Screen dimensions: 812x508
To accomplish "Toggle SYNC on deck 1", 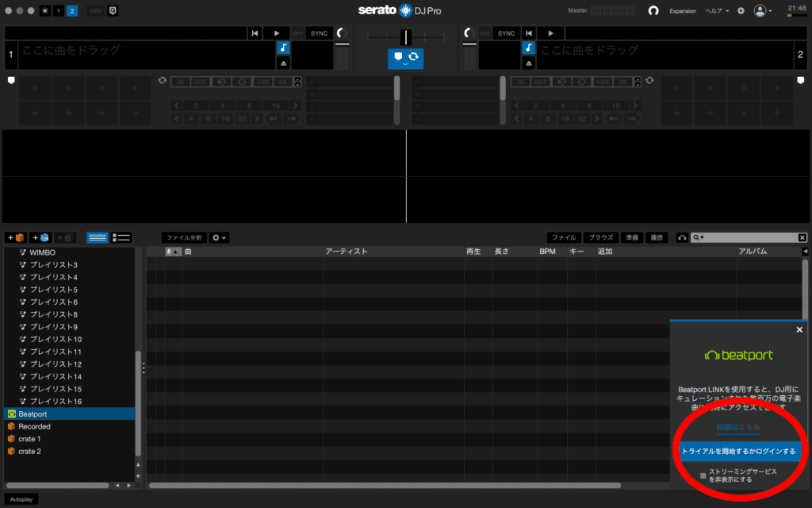I will coord(319,33).
